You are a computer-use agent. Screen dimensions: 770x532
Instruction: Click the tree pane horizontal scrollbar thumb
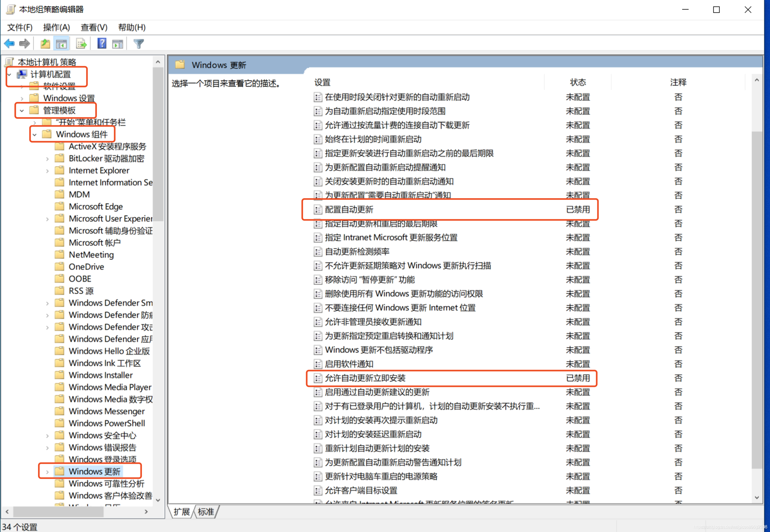[x=59, y=511]
